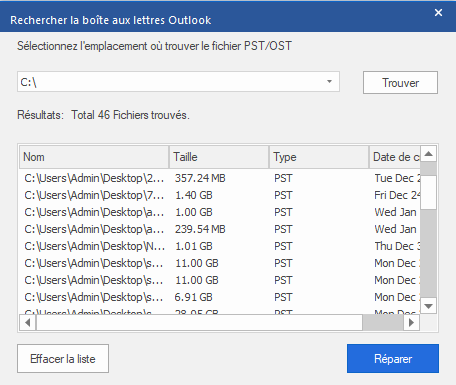Select the file row sized 6.91 GB
This screenshot has height=385, width=456.
tap(220, 297)
